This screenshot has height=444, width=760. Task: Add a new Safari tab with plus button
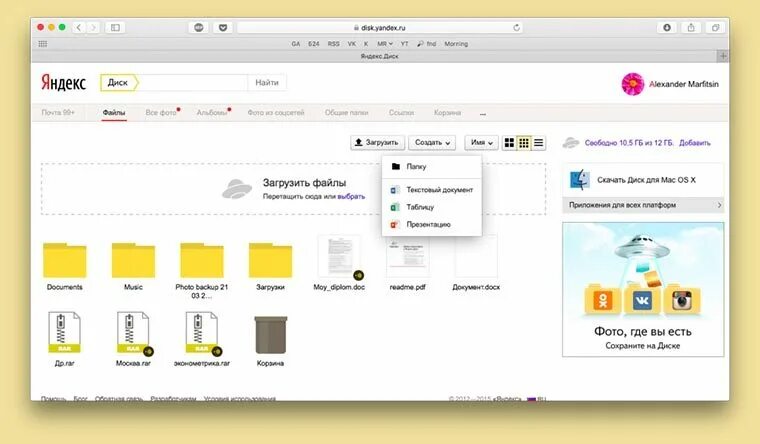tap(723, 56)
